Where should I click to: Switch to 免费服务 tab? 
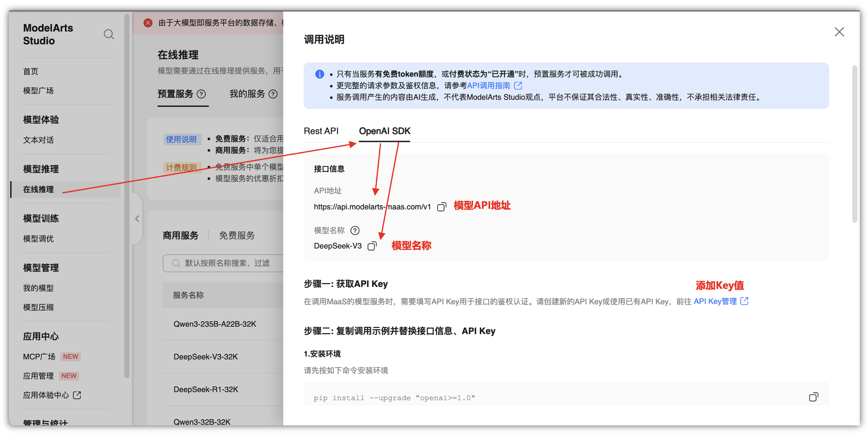(237, 236)
